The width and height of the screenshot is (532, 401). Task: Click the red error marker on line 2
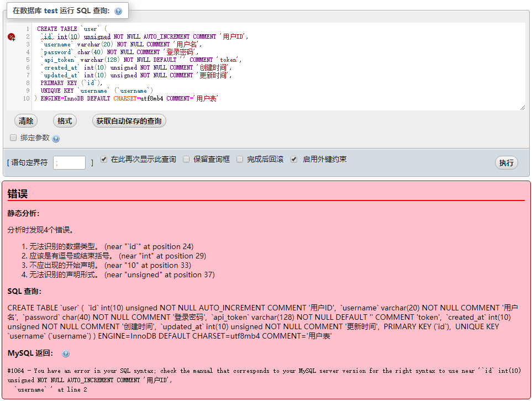click(x=12, y=36)
